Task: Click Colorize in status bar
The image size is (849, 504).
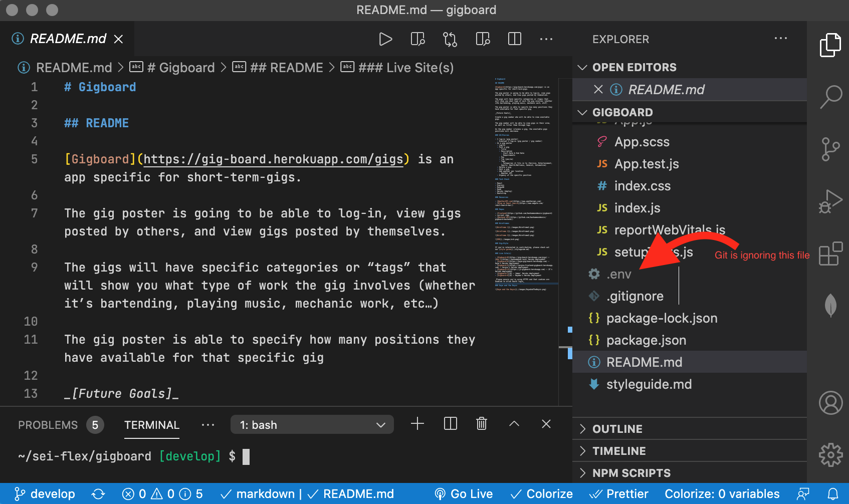Action: (542, 494)
